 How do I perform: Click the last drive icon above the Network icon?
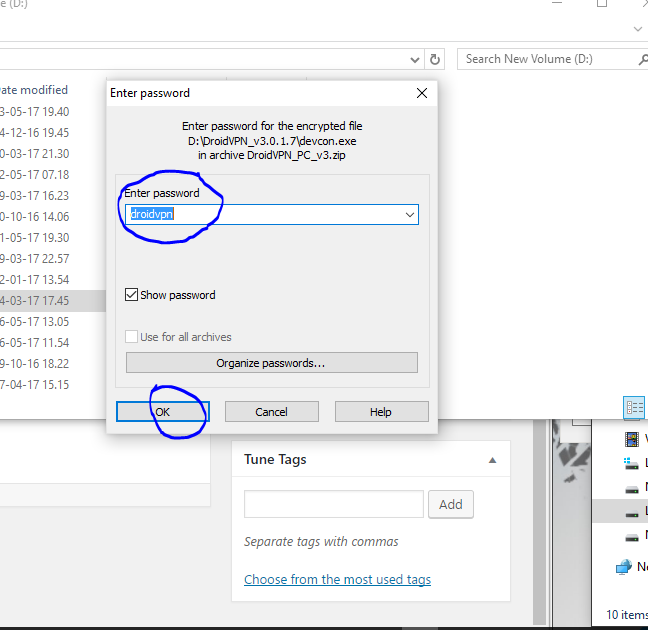(x=632, y=538)
